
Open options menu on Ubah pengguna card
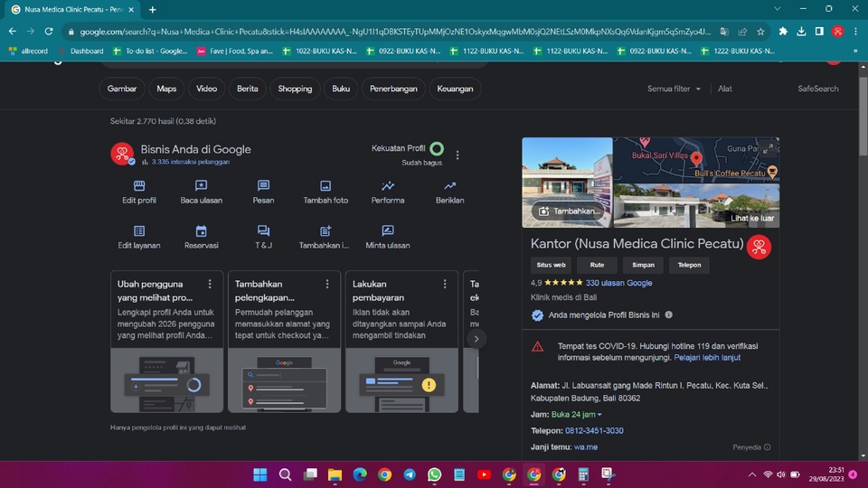210,284
